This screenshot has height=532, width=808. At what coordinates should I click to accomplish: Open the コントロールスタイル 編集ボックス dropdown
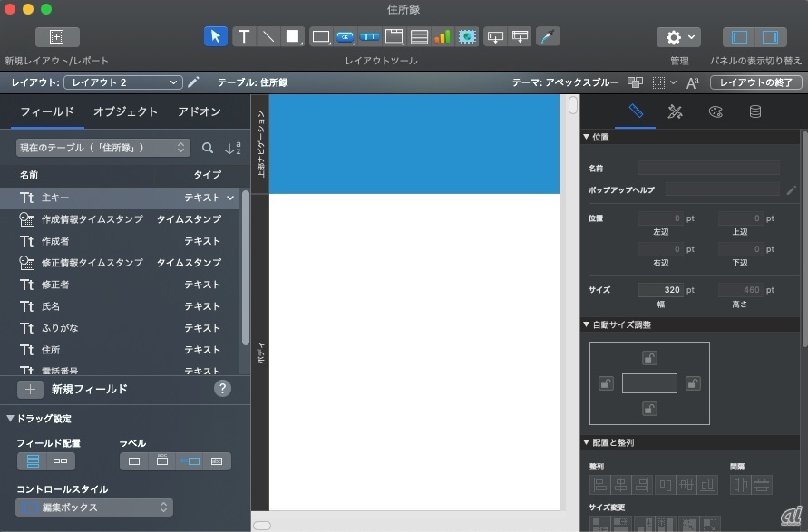coord(94,508)
